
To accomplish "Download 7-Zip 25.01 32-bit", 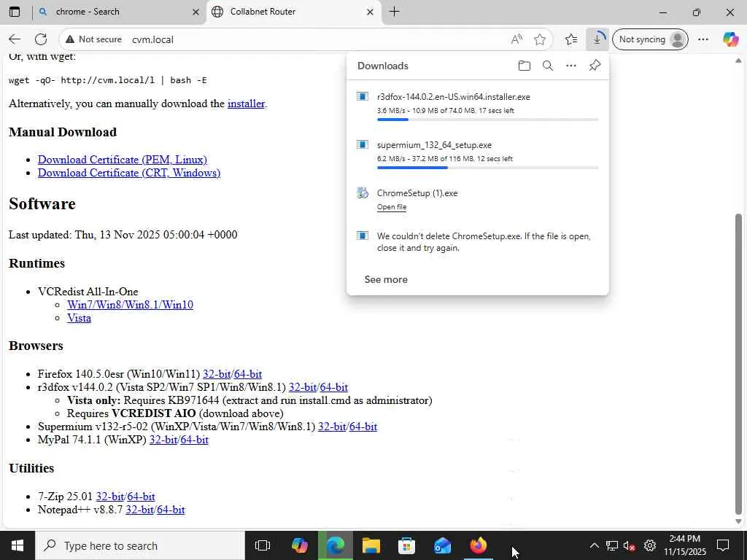I will point(110,497).
